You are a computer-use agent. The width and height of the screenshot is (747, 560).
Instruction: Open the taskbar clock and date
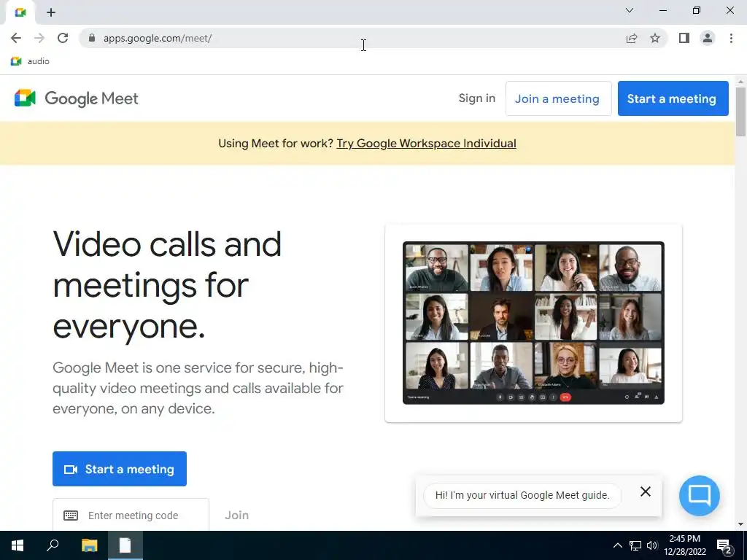[x=685, y=545]
